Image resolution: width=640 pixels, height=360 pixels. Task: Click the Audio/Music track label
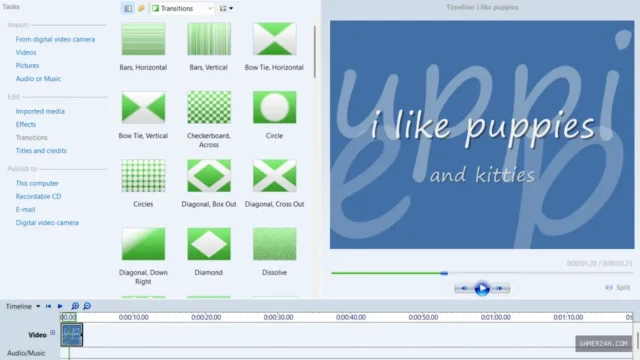pos(26,353)
